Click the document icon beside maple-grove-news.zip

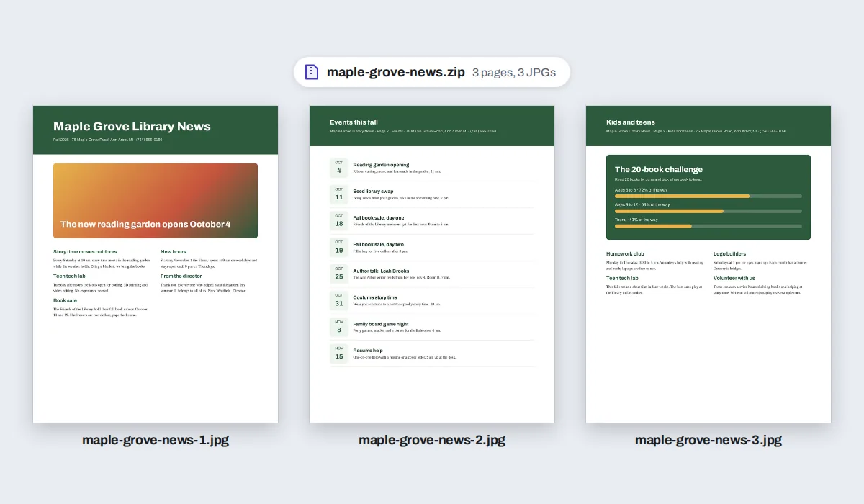(x=311, y=72)
